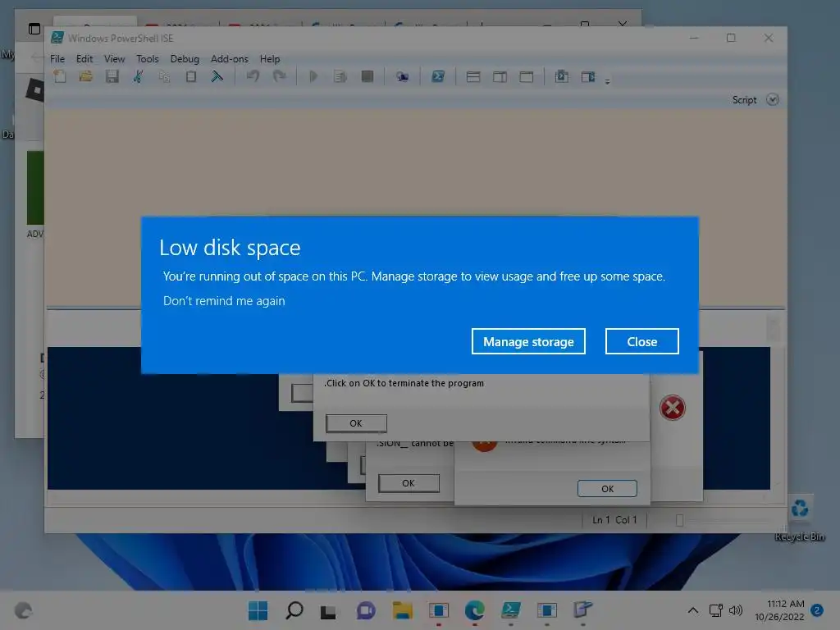The image size is (840, 630).
Task: Open Teams Chat from taskbar
Action: pyautogui.click(x=366, y=610)
